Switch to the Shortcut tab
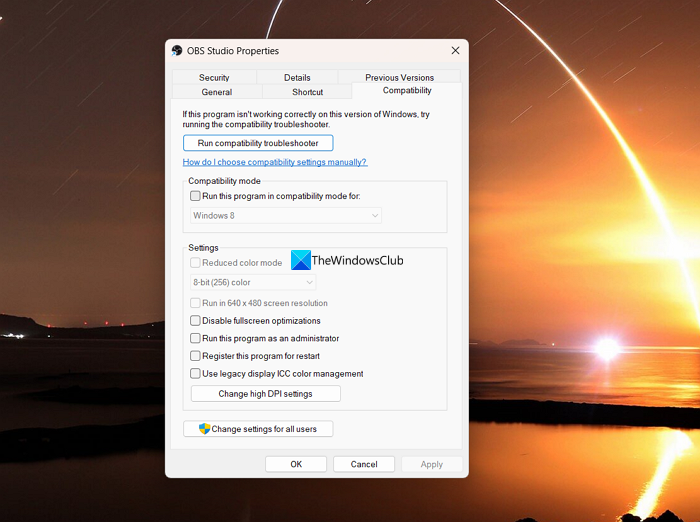Viewport: 700px width, 522px height. (x=307, y=92)
